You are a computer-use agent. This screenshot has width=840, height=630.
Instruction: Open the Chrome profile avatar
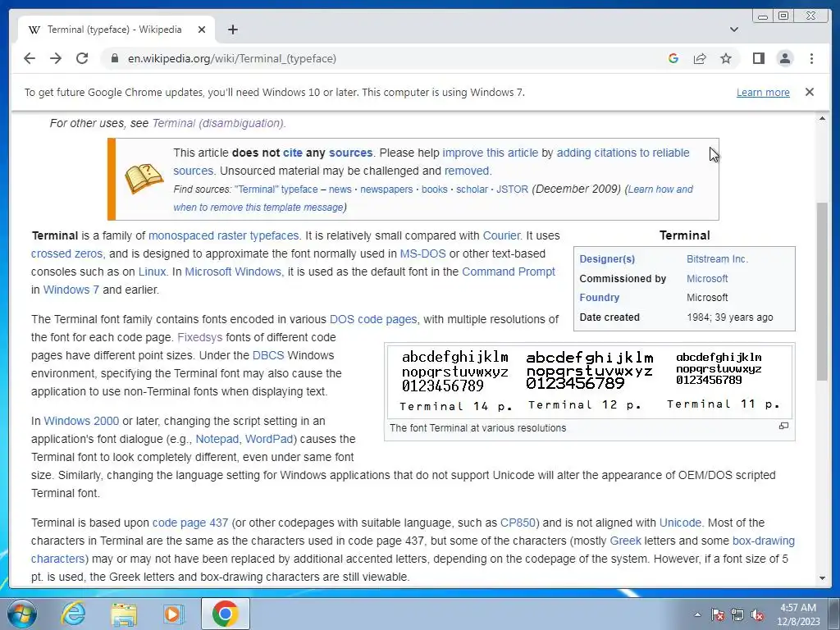(x=785, y=58)
